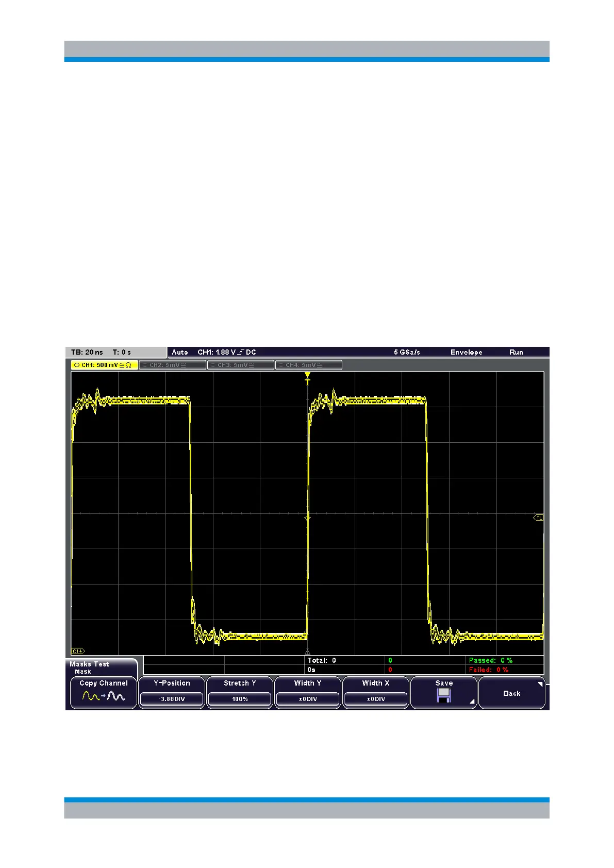This screenshot has height=868, width=614.
Task: Click the C1 ground reference marker
Action: pyautogui.click(x=78, y=651)
